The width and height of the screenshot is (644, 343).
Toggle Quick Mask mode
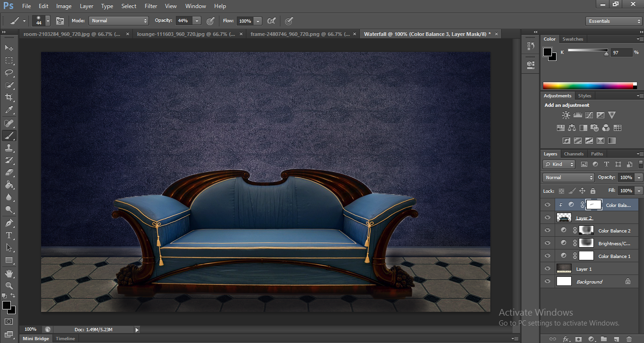(9, 322)
